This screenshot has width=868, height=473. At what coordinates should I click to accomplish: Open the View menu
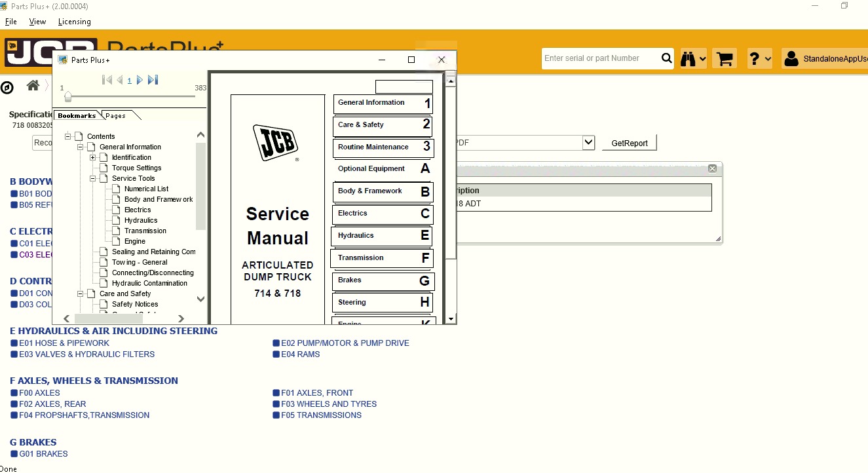(x=37, y=22)
